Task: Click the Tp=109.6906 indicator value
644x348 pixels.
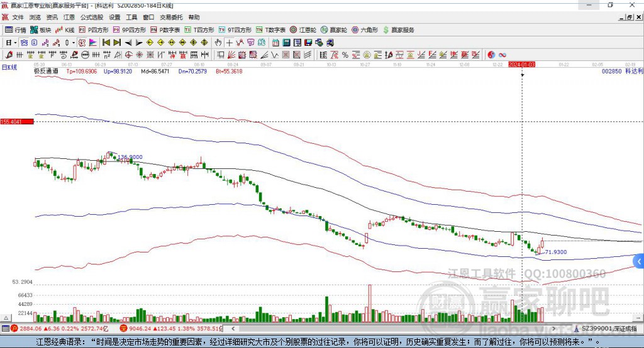Action: (82, 72)
